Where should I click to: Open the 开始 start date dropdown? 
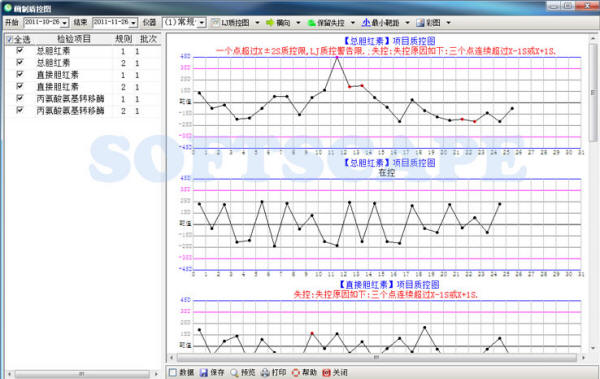click(64, 23)
